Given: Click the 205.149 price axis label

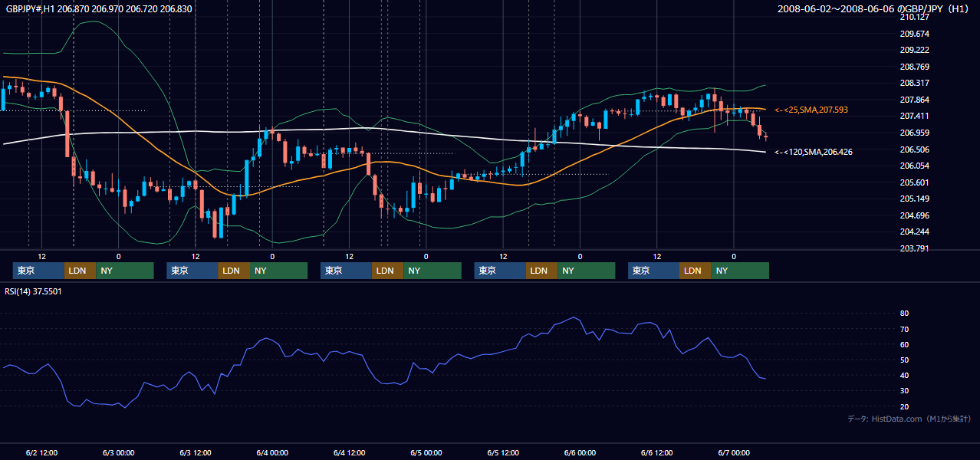Looking at the screenshot, I should point(914,199).
